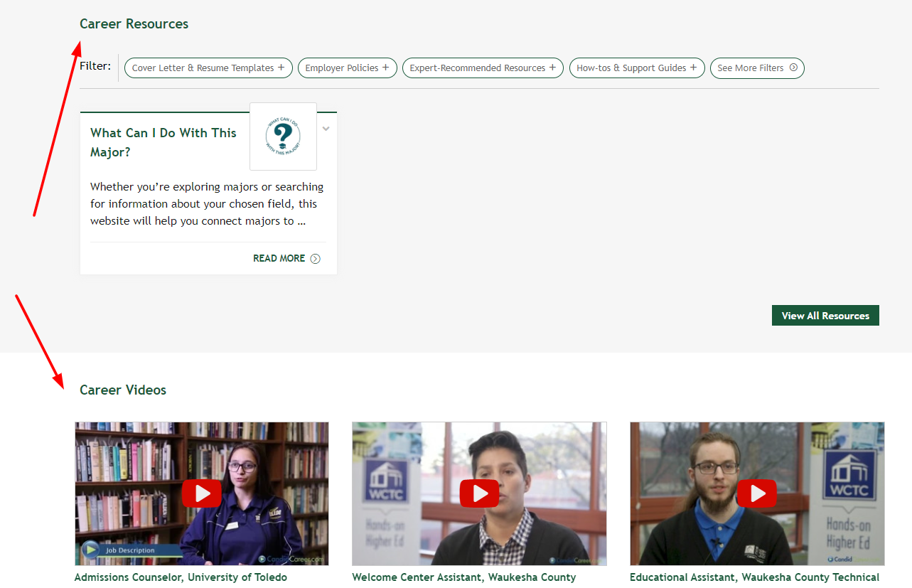Viewport: 912px width, 588px height.
Task: Open Admissions Counselor, University of Toledo link
Action: 181,577
